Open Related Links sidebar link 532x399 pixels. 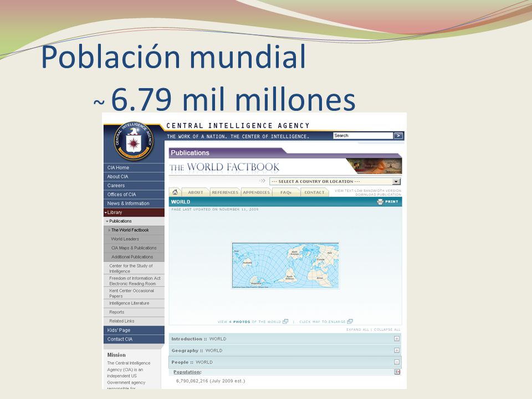[134, 321]
